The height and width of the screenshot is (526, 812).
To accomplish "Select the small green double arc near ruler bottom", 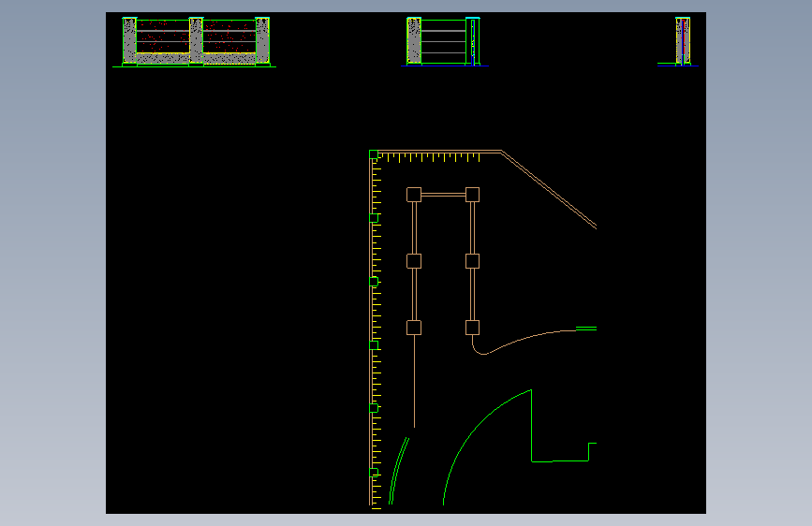I will click(x=399, y=471).
